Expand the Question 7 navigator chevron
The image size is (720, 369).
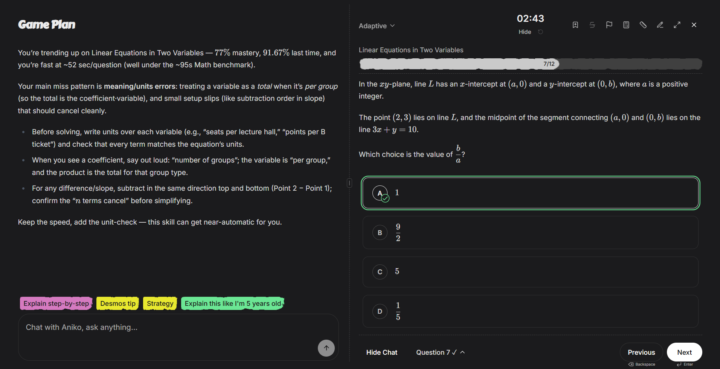pyautogui.click(x=462, y=352)
